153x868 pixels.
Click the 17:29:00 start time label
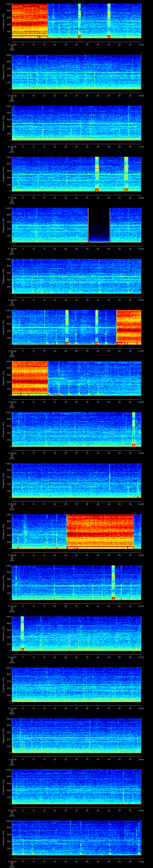point(12,810)
